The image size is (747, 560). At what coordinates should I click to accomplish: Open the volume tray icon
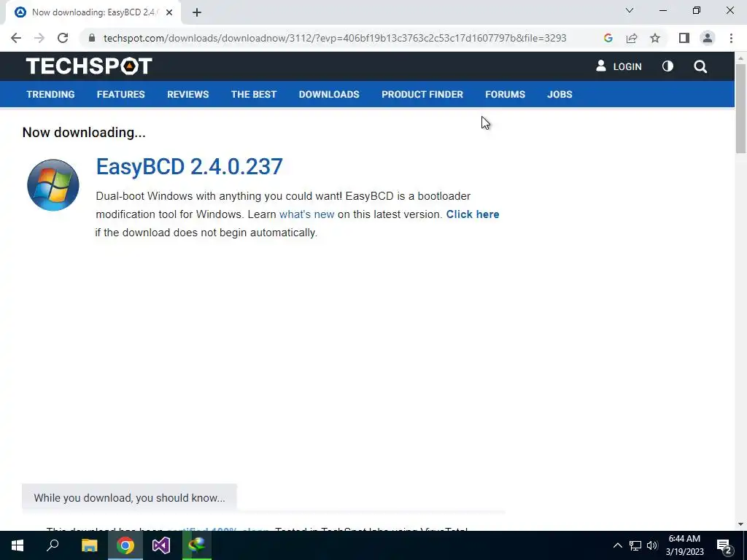tap(652, 545)
